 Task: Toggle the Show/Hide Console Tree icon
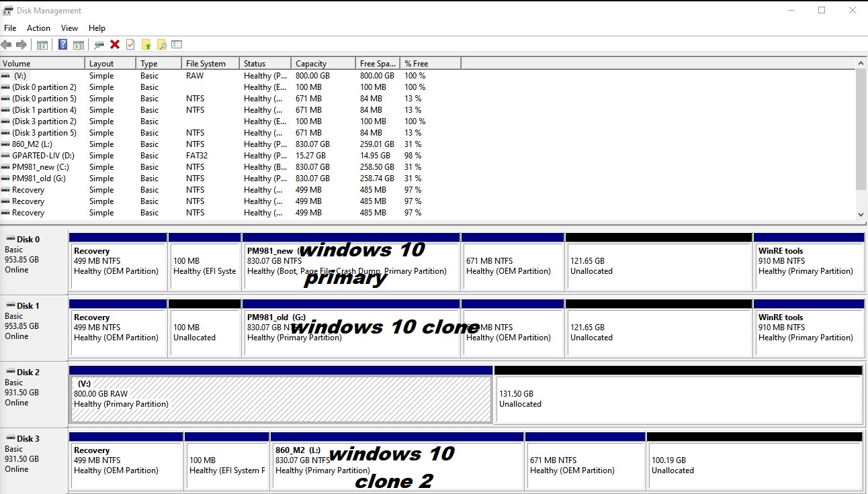point(42,45)
